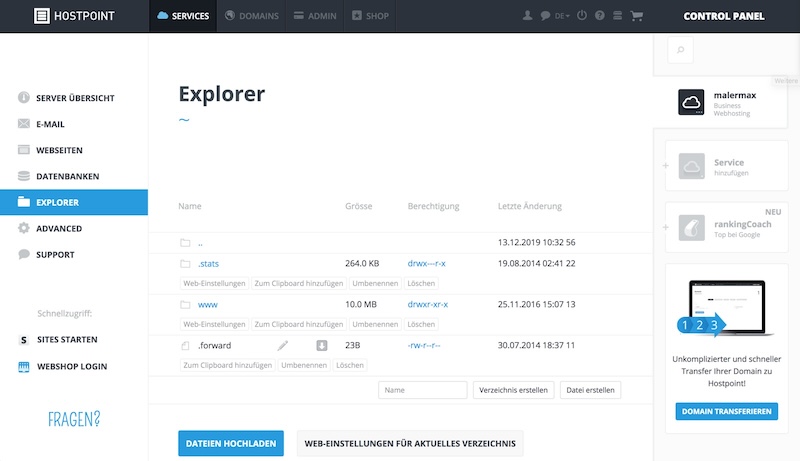Viewport: 800px width, 461px height.
Task: Click the Sites Starten S icon
Action: 23,340
